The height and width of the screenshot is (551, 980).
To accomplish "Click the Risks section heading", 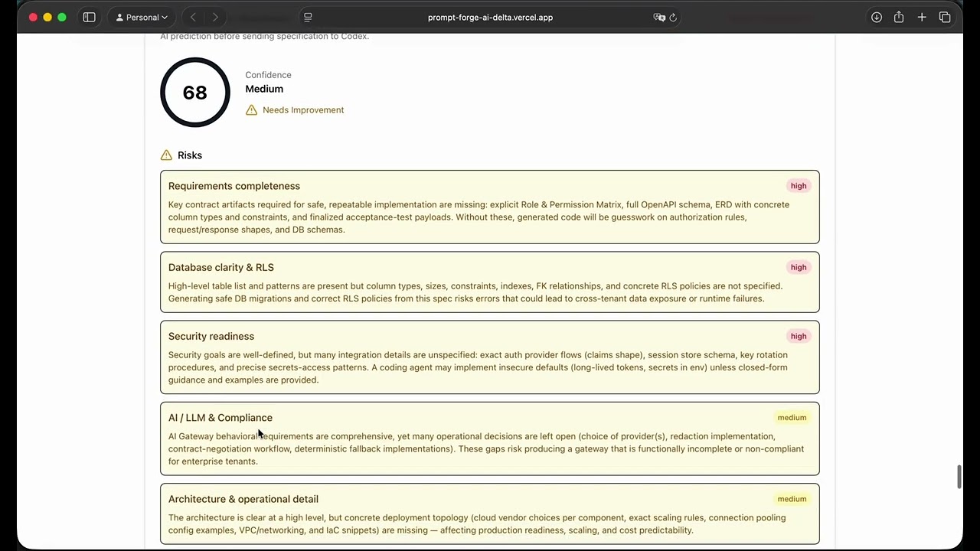I will point(190,155).
